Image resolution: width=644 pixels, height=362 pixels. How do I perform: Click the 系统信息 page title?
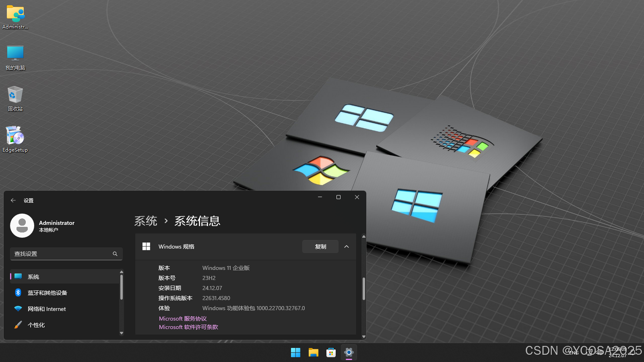tap(197, 221)
